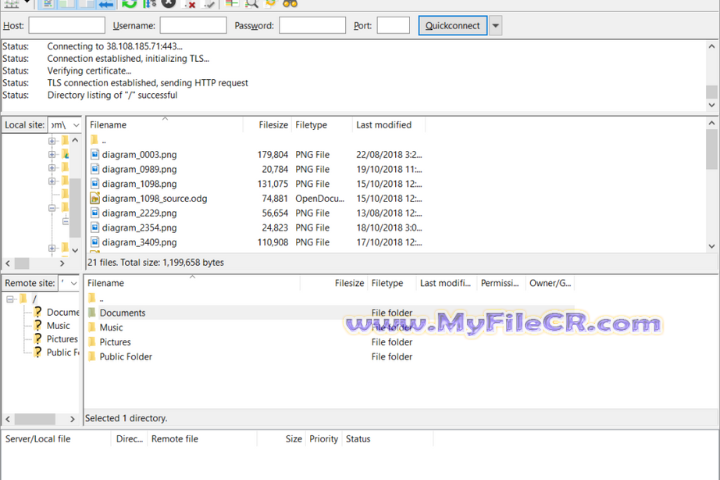The image size is (720, 480).
Task: Toggle transfer queue display with blue arrows
Action: click(106, 4)
